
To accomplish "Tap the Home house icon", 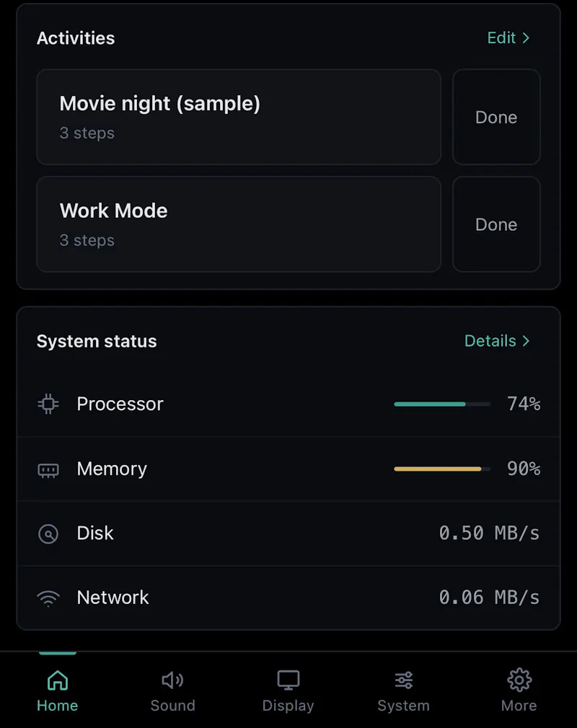I will point(58,680).
